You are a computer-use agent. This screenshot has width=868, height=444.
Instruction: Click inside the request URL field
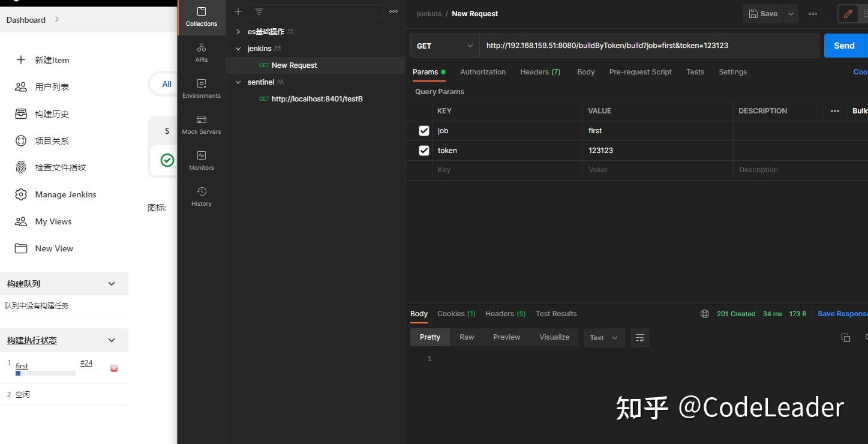(x=607, y=45)
